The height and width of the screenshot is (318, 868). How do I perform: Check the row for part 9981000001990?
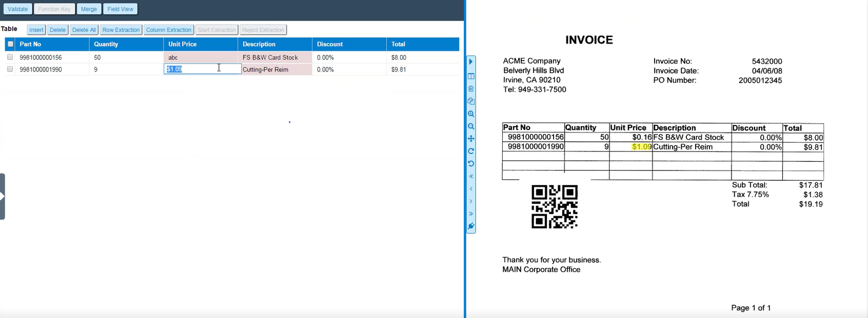(x=10, y=69)
